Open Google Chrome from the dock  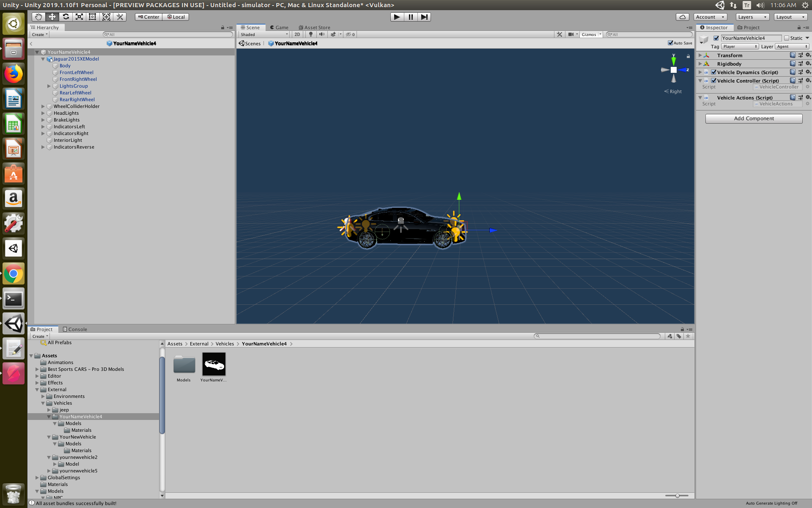[14, 274]
